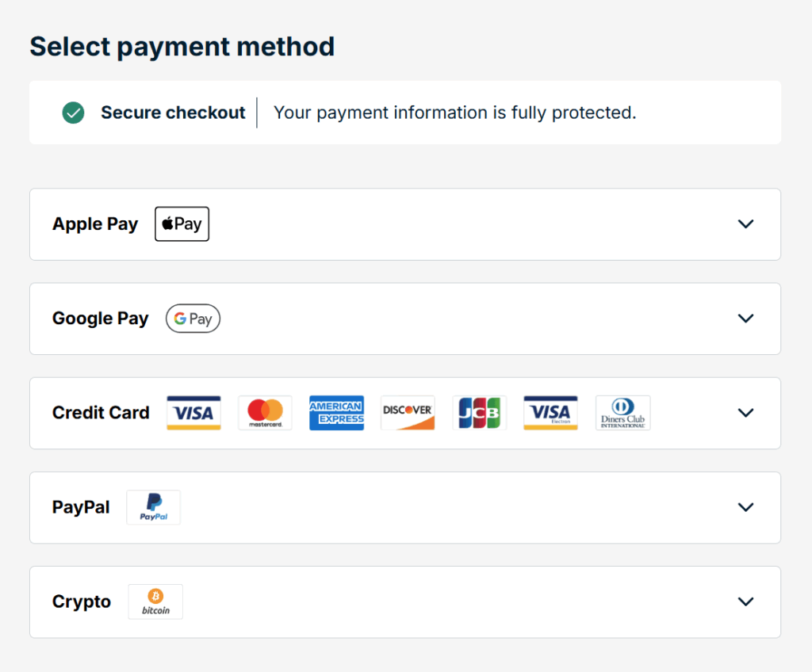Select the Crypto payment label
The image size is (812, 672).
pyautogui.click(x=82, y=601)
